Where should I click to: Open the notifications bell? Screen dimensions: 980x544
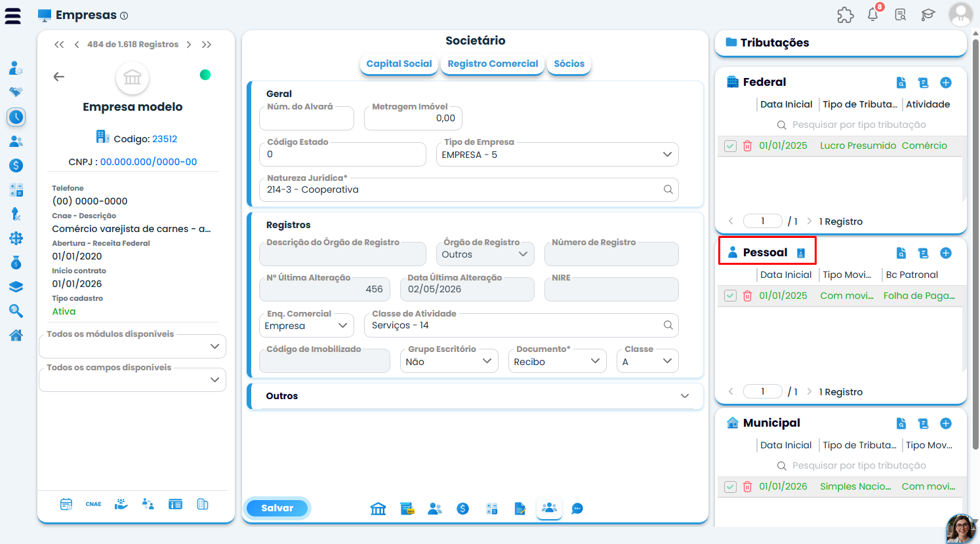click(x=873, y=14)
